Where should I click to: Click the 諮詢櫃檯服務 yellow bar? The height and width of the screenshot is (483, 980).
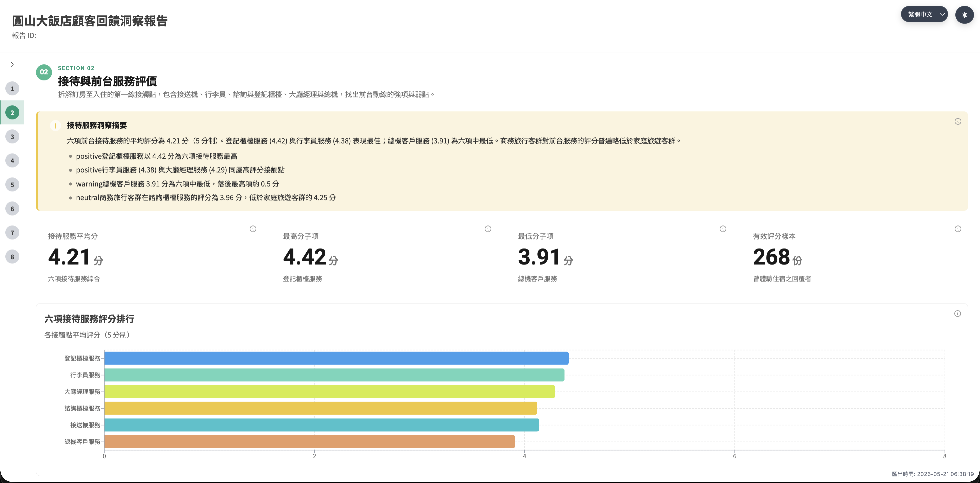point(321,408)
